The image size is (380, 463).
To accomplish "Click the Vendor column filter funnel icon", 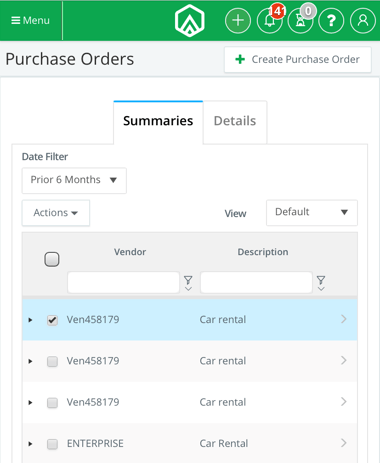I will click(188, 283).
